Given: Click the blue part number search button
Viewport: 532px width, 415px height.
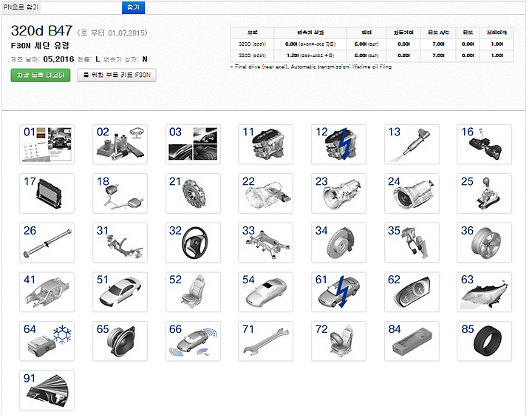Looking at the screenshot, I should [x=133, y=7].
